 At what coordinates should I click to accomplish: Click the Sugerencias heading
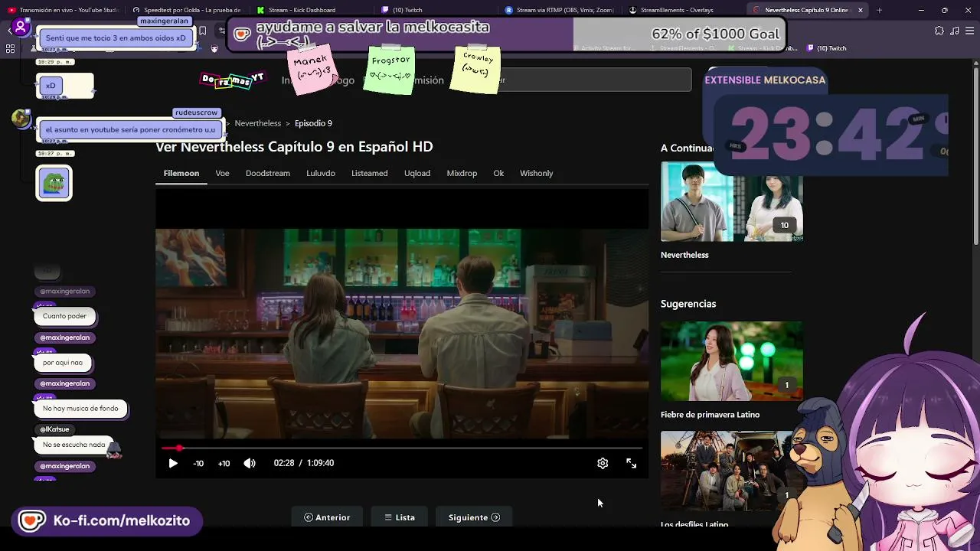(x=688, y=304)
